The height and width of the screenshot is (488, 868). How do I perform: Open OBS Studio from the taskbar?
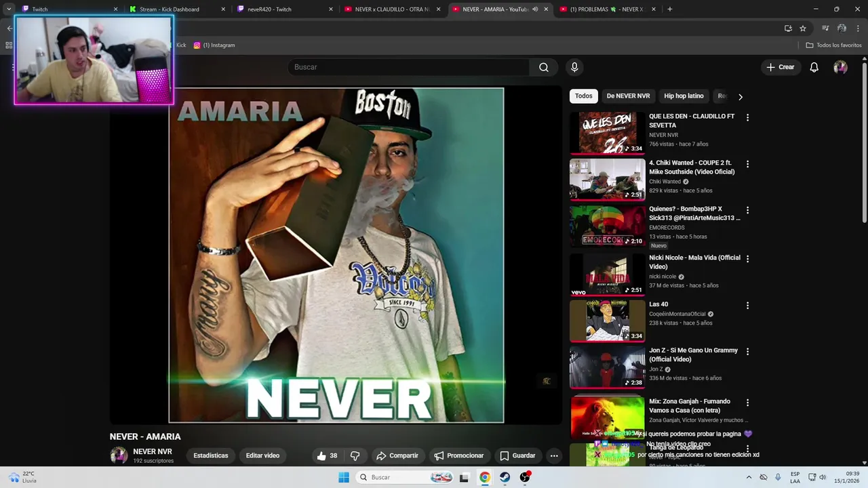(524, 477)
